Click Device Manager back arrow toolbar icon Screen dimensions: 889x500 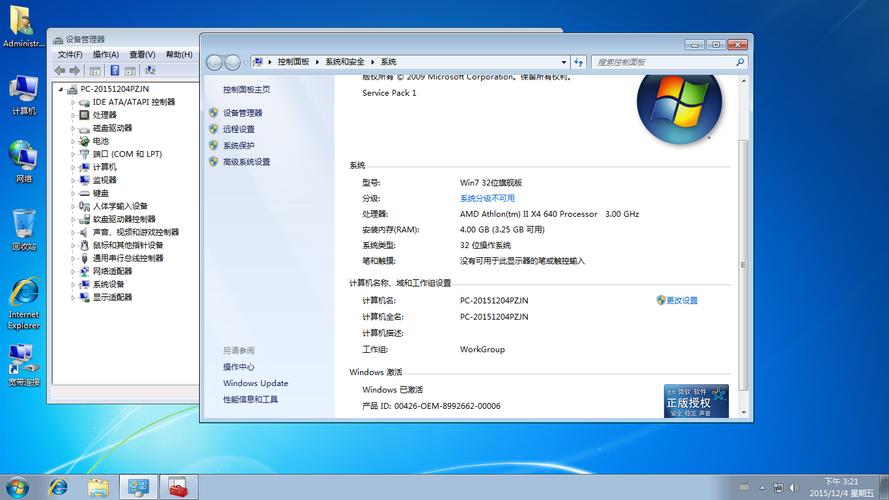click(60, 70)
